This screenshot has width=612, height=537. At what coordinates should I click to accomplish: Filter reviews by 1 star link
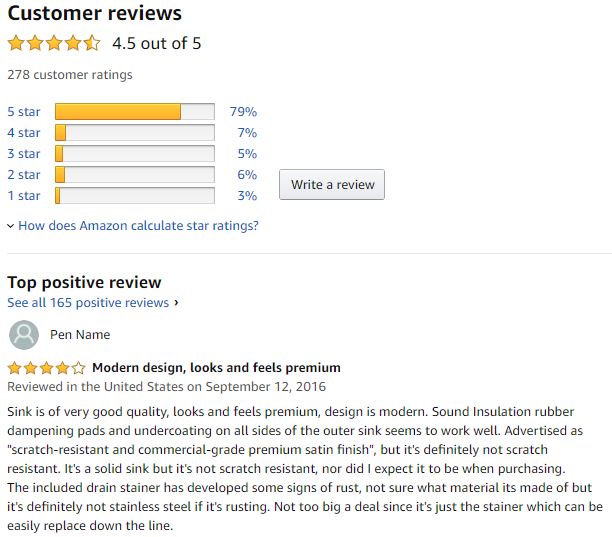(x=24, y=196)
